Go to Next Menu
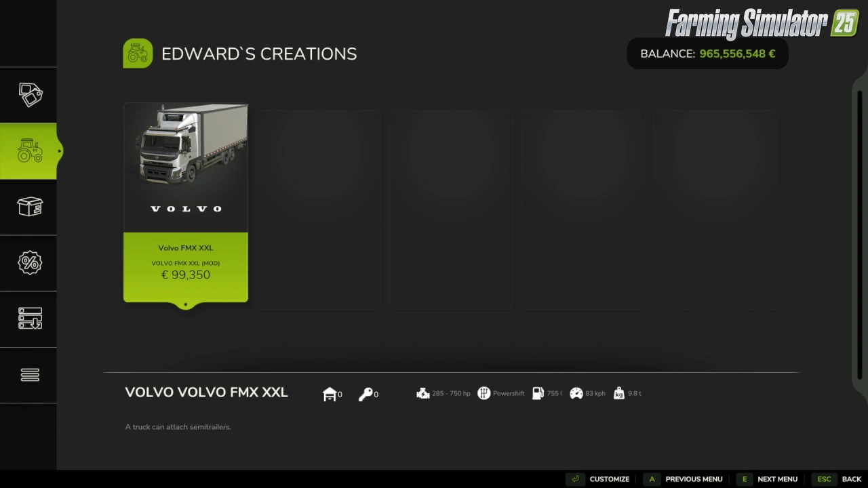868x488 pixels. click(767, 479)
